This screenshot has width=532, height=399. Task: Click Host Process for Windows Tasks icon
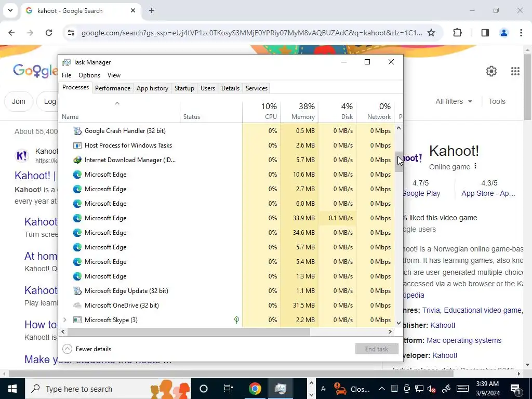[77, 145]
